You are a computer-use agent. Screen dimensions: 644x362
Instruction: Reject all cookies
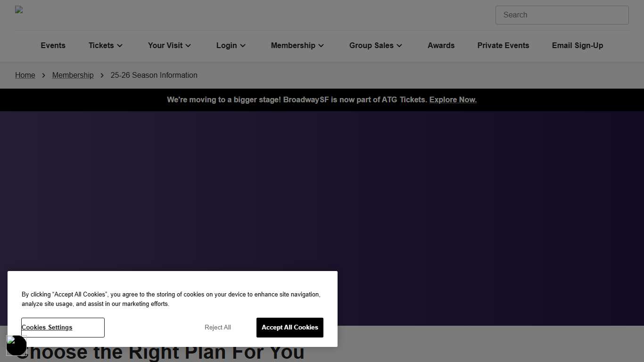coord(217,328)
